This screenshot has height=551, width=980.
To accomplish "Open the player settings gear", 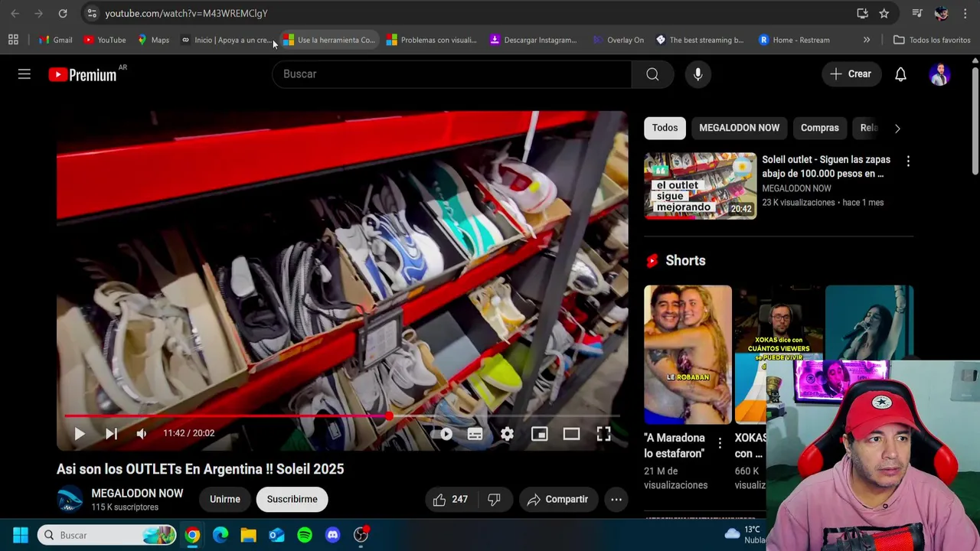I will tap(507, 434).
